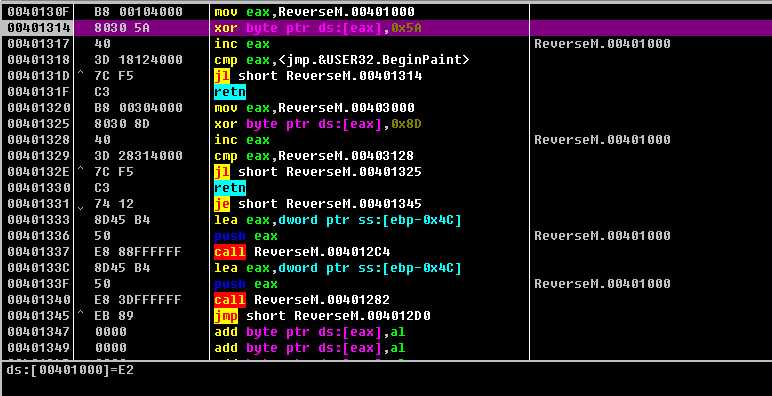Click instruction call ReverseM.00401282
The width and height of the screenshot is (772, 396).
(x=302, y=300)
